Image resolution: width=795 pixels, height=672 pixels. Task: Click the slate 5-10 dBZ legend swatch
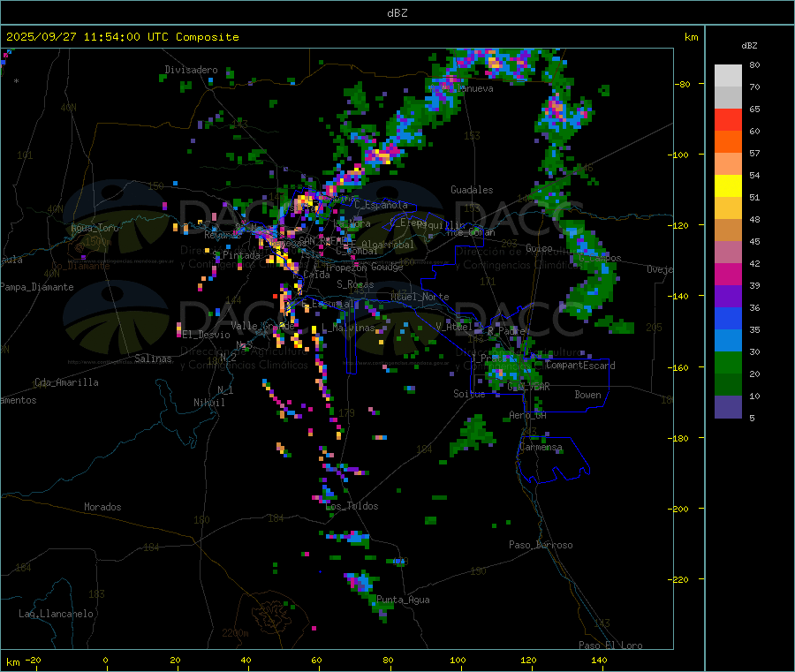(x=728, y=407)
